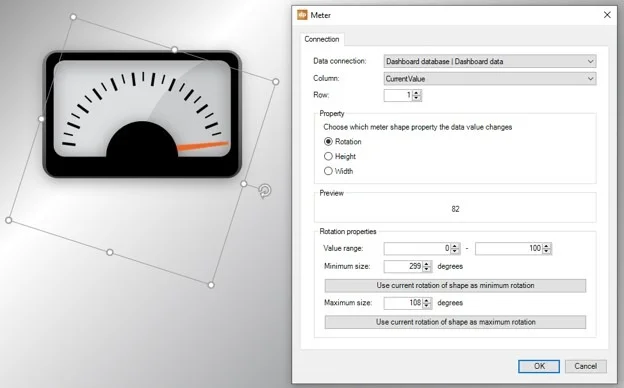Image resolution: width=624 pixels, height=388 pixels.
Task: Click the Meter dialog app icon
Action: tap(302, 15)
